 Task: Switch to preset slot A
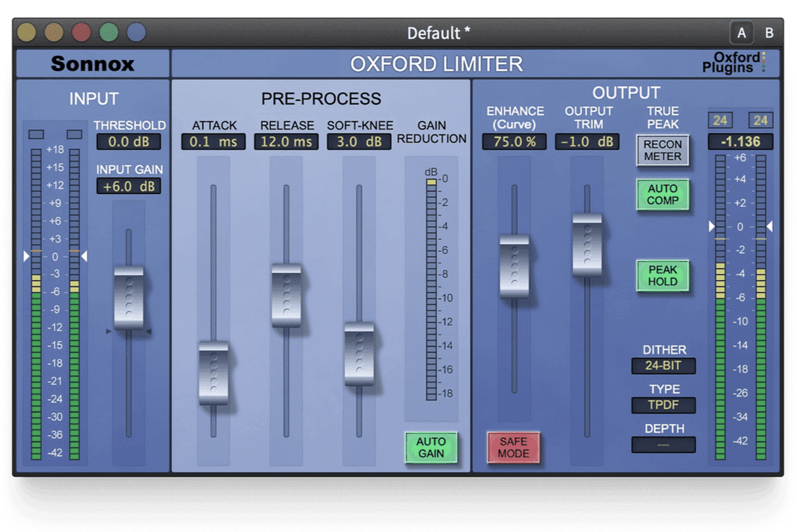(x=743, y=33)
